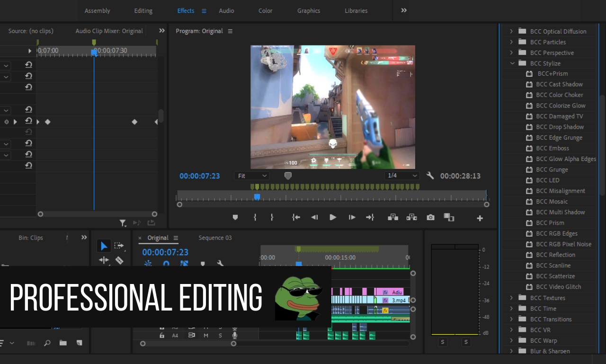Collapse the BCC Stylize folder
Viewport: 606px width, 364px height.
[x=512, y=63]
